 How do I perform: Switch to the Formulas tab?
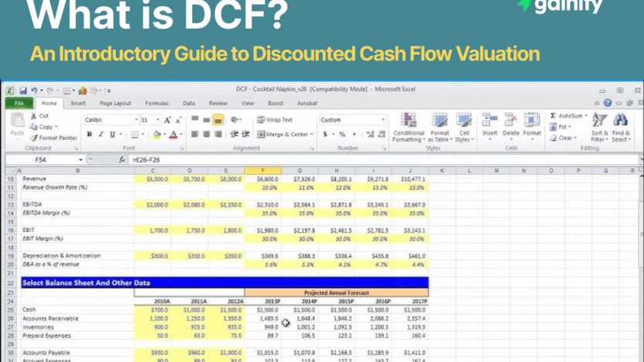click(156, 104)
